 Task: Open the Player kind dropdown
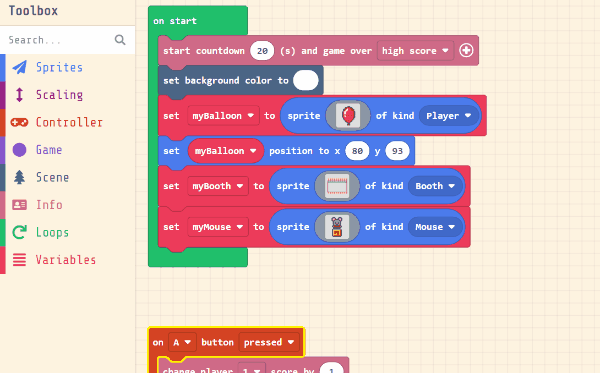448,116
